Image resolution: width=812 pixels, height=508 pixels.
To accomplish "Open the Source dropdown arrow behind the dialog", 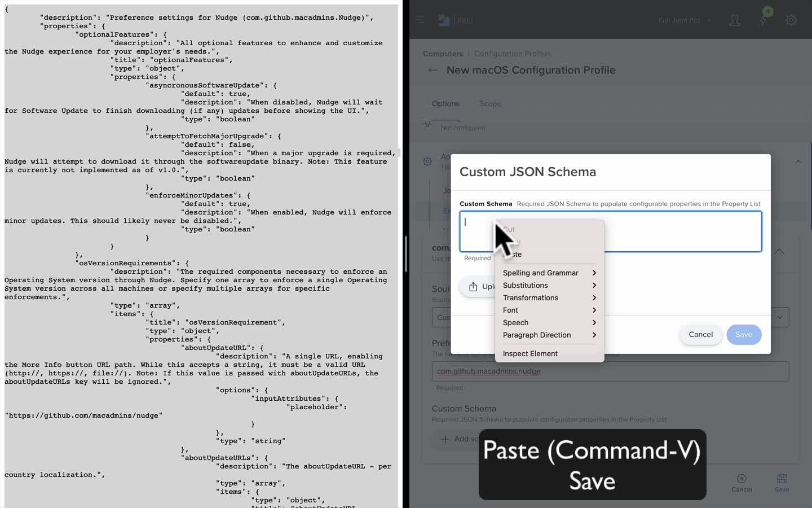I will click(x=780, y=317).
